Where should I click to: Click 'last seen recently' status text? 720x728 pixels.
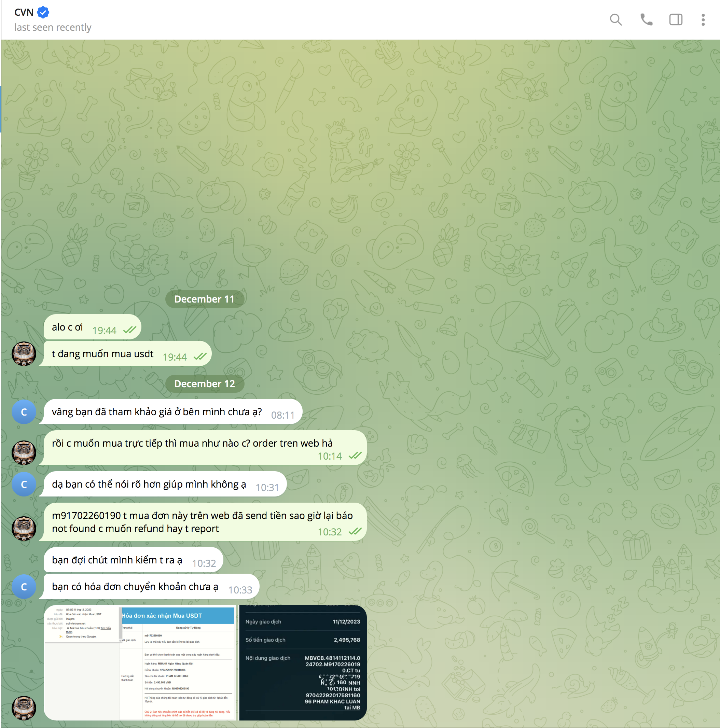click(x=53, y=28)
